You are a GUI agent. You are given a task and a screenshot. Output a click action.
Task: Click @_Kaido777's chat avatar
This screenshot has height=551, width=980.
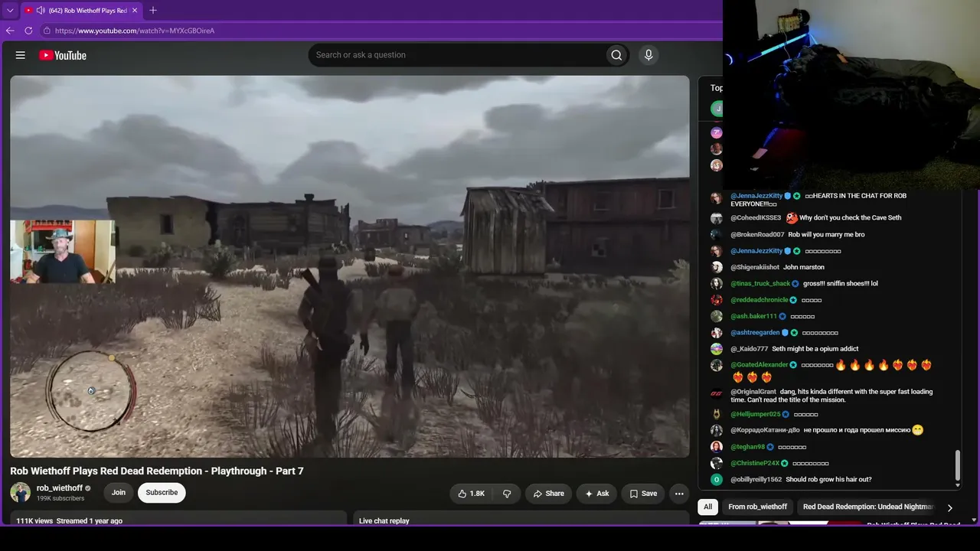pyautogui.click(x=717, y=349)
